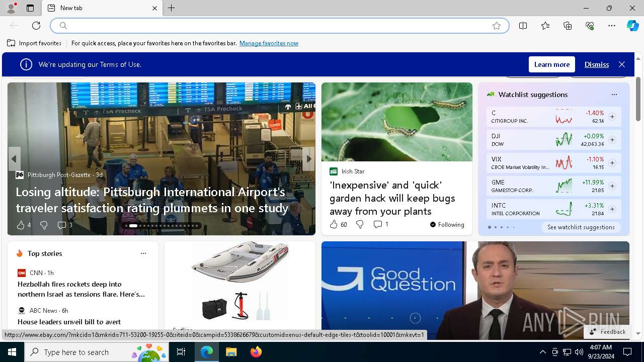Image resolution: width=644 pixels, height=362 pixels.
Task: Toggle split screen view icon
Action: point(523,26)
